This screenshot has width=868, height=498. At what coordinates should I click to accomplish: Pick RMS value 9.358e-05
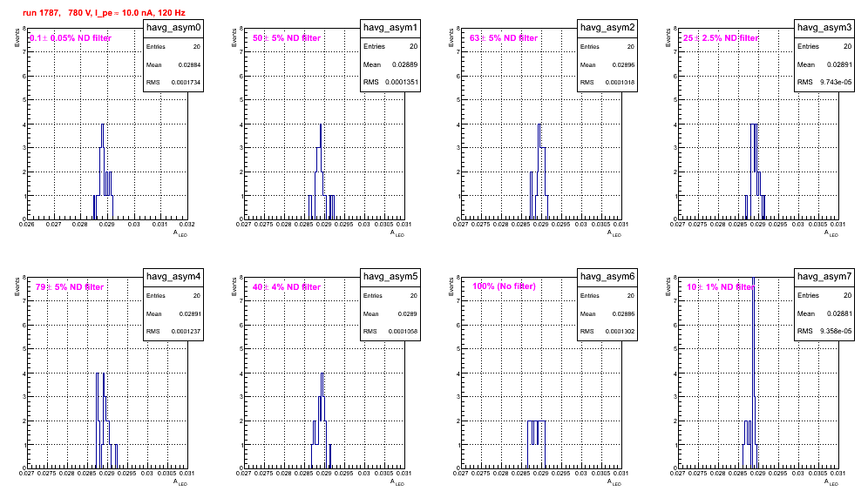pyautogui.click(x=837, y=332)
